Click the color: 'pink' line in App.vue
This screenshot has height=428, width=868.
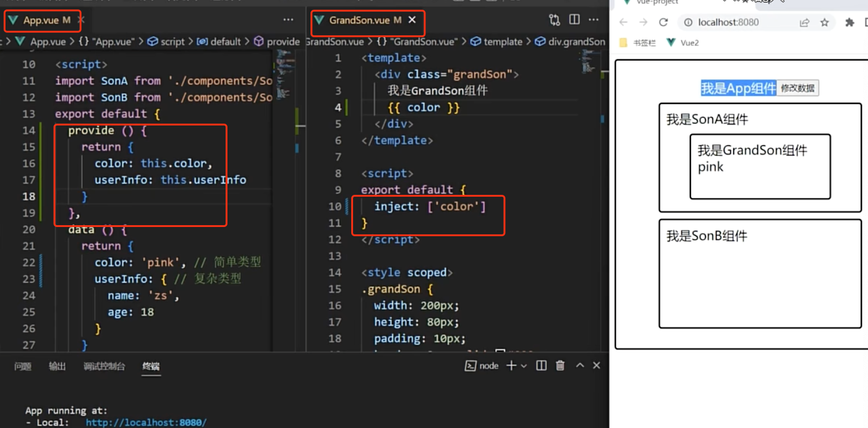coord(178,262)
